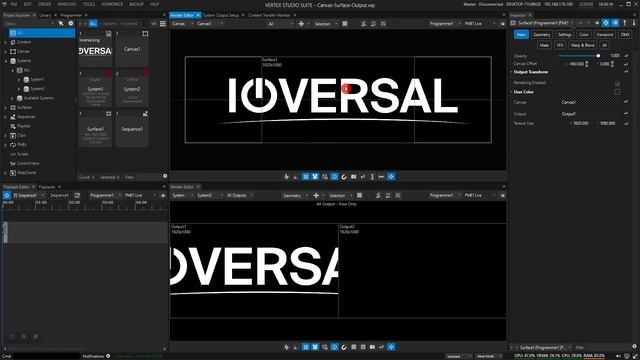Select ControlViews in project tree

point(28,163)
